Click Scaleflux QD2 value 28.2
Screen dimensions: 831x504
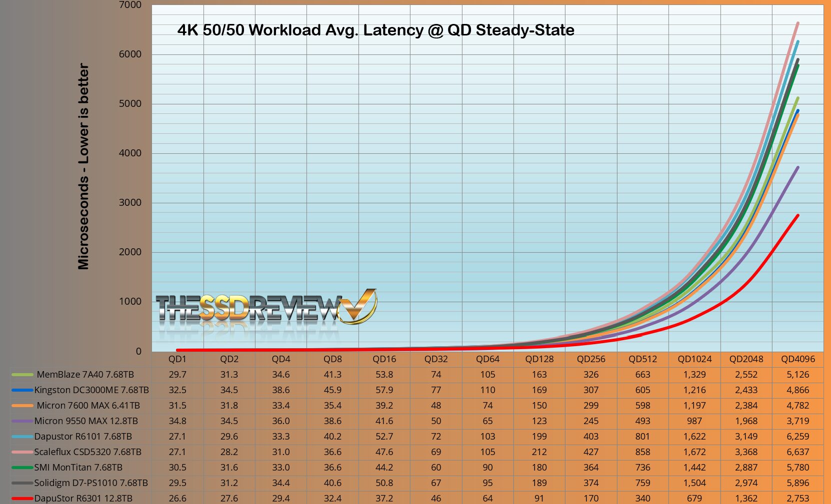pos(229,452)
